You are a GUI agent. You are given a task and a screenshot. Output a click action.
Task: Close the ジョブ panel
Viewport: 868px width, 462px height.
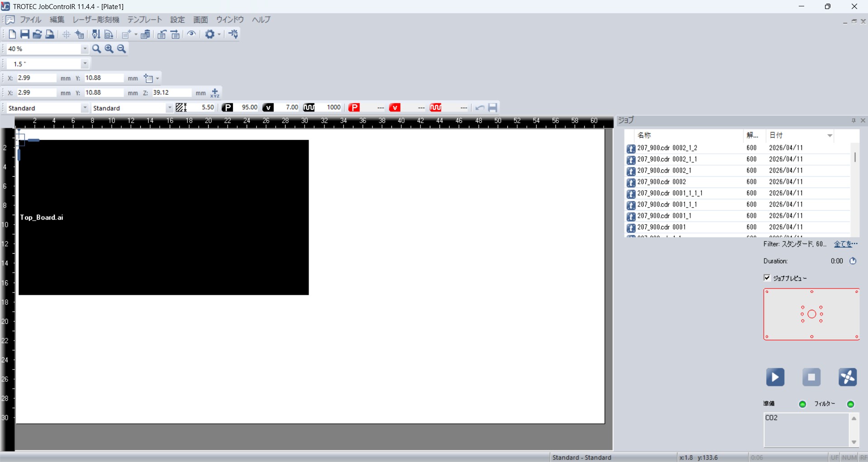863,120
